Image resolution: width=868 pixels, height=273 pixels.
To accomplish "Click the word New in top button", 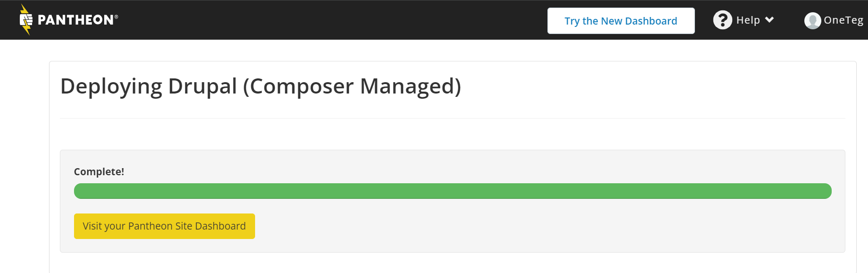I will [611, 21].
